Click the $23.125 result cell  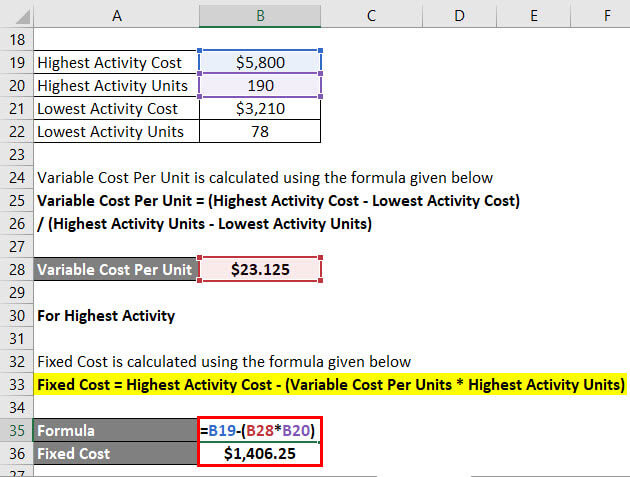pyautogui.click(x=260, y=269)
